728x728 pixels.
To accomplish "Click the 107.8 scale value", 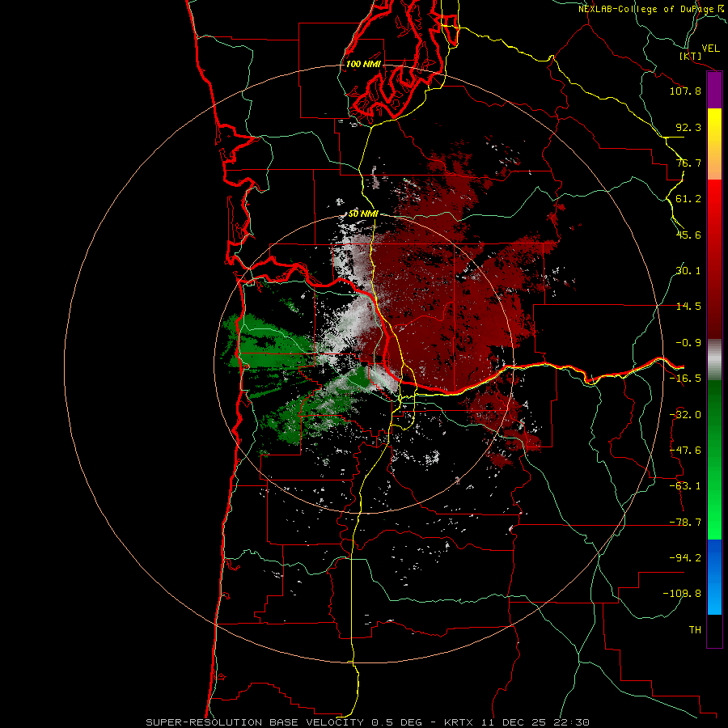I will click(685, 91).
